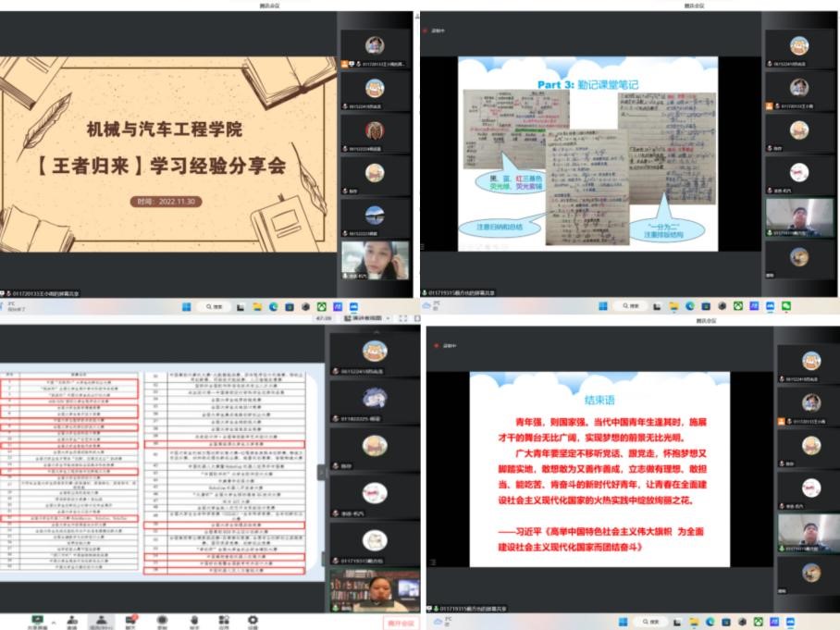Click the 王小梅的屏幕共享 label under the title slide
The height and width of the screenshot is (630, 840).
click(44, 293)
